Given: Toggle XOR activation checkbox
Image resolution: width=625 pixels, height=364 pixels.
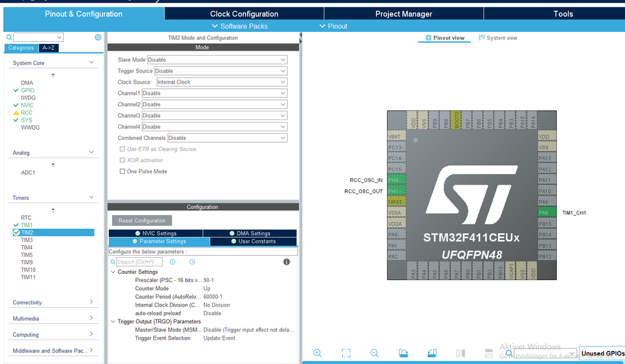Looking at the screenshot, I should [x=123, y=160].
